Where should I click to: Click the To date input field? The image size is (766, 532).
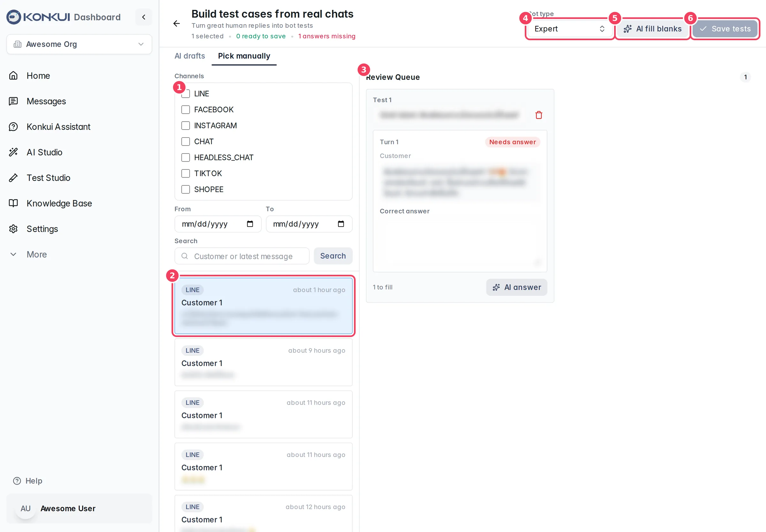[x=309, y=224]
